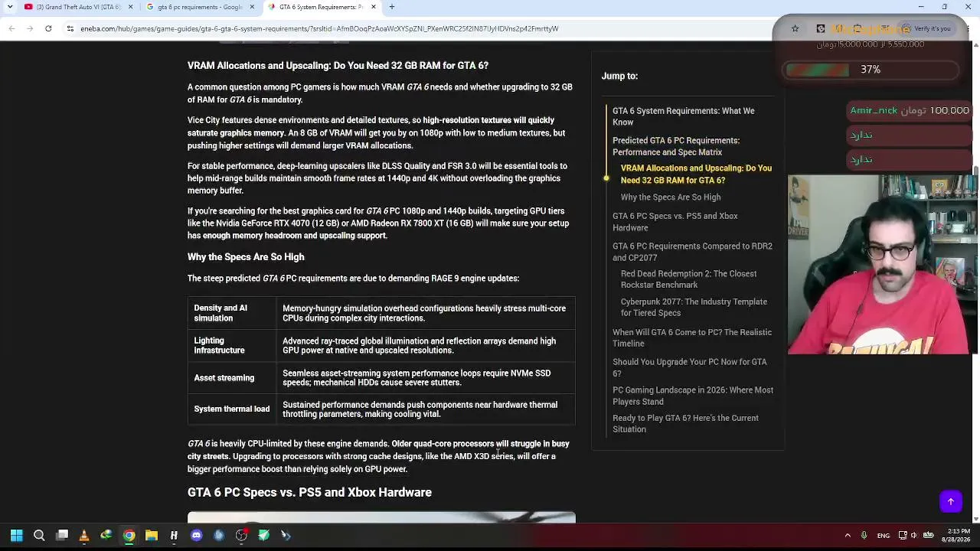The width and height of the screenshot is (980, 551).
Task: Show hidden system tray icons
Action: pyautogui.click(x=848, y=536)
